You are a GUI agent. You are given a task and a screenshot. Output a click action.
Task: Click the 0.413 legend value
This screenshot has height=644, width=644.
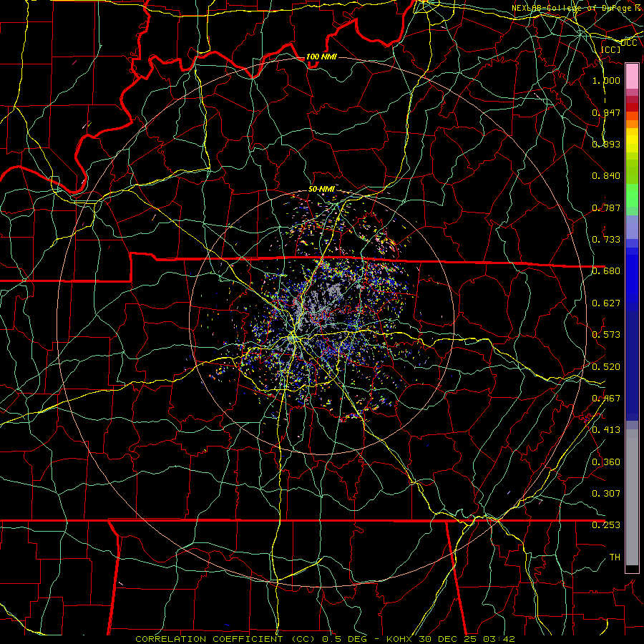pyautogui.click(x=606, y=430)
